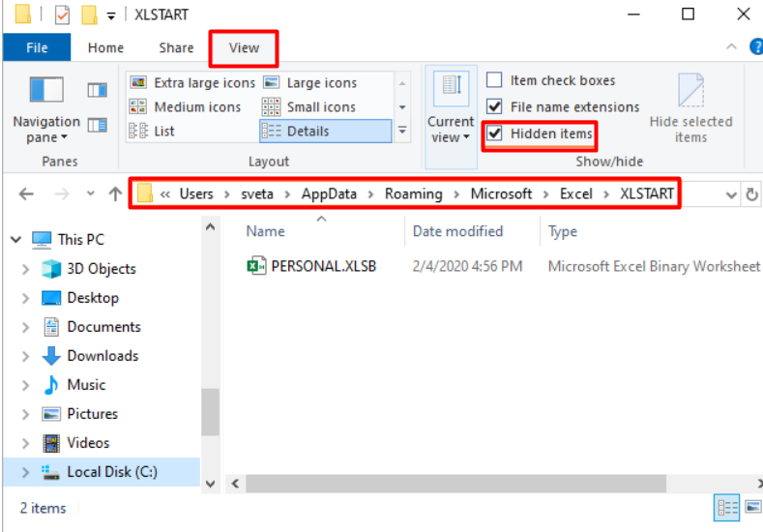Switch to the View tab

[x=244, y=47]
